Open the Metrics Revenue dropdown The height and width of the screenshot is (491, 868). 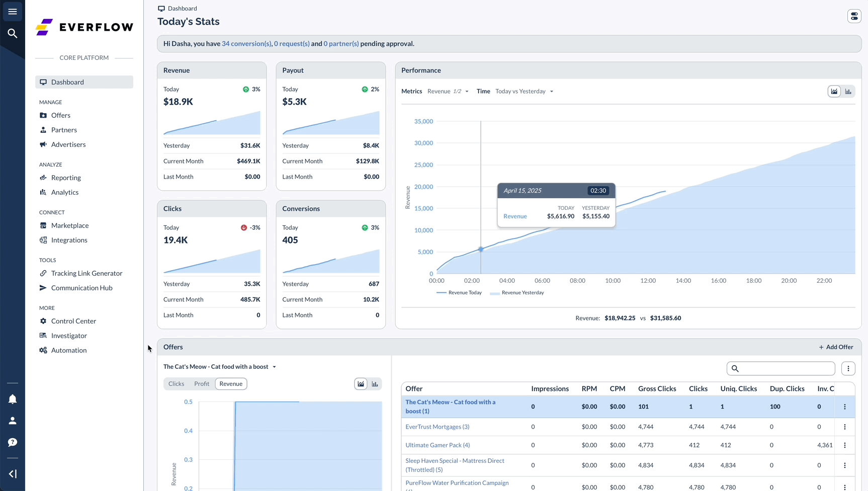coord(448,92)
